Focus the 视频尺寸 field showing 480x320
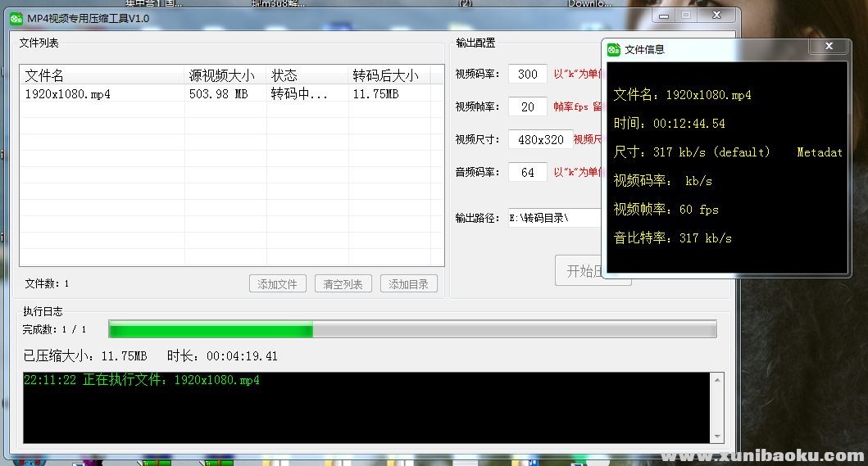868x466 pixels. [540, 139]
